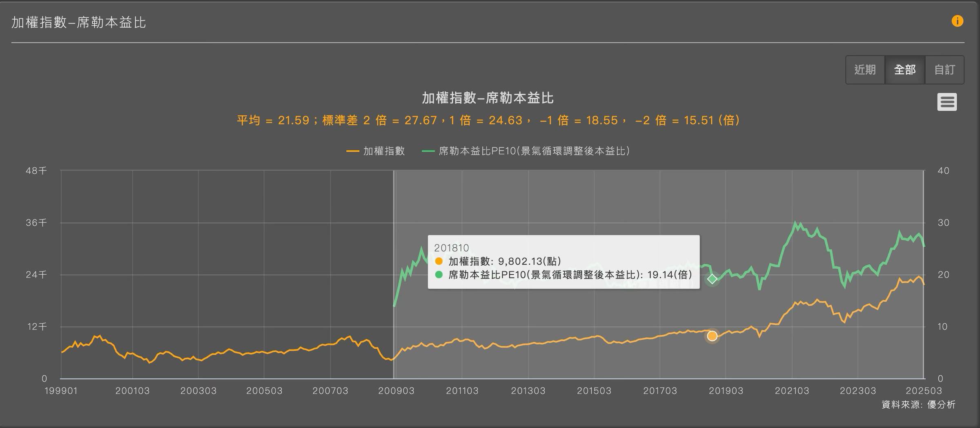The width and height of the screenshot is (980, 428).
Task: Click the x-axis label 201503
Action: tap(594, 391)
